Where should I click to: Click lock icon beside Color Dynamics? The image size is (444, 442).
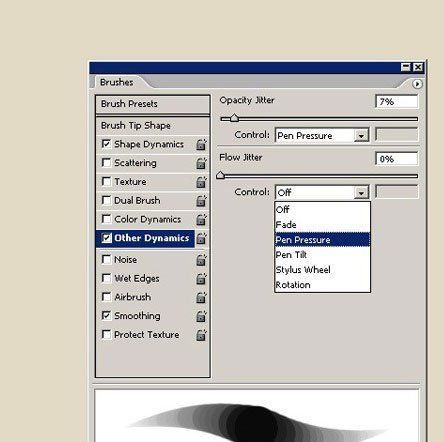click(x=201, y=219)
